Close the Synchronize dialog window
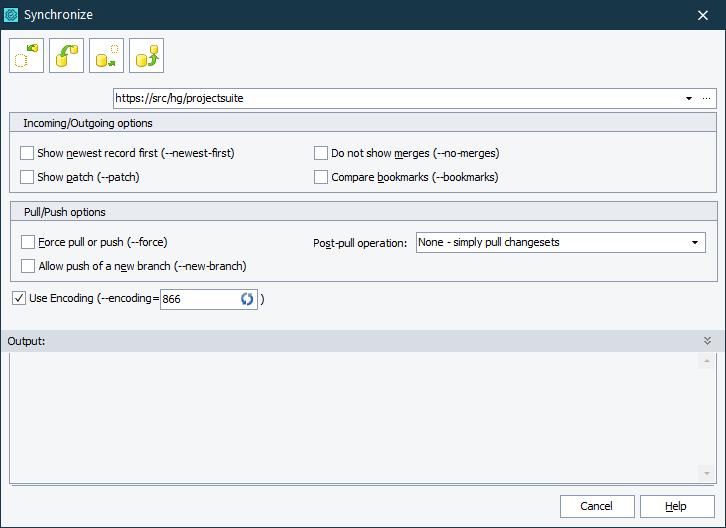The image size is (726, 528). coord(702,14)
